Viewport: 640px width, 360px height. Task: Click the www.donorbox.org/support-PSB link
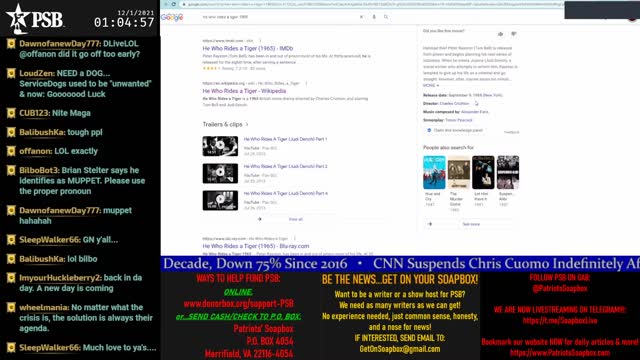(x=238, y=304)
